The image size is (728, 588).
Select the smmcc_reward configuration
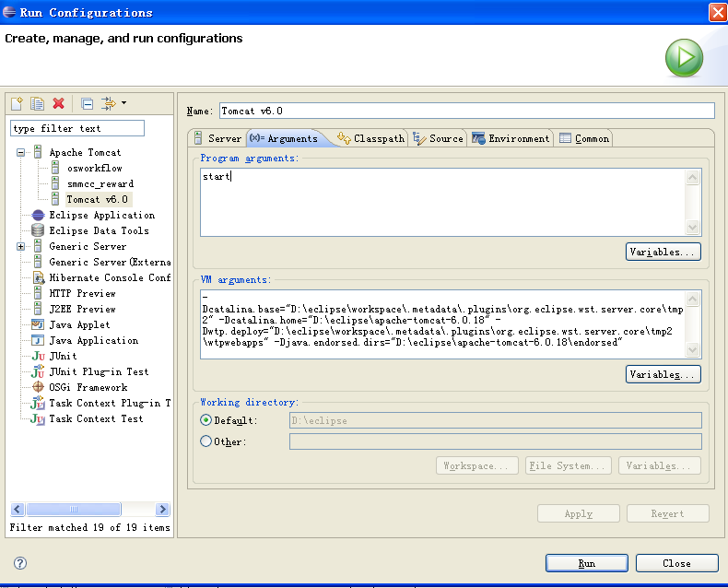[x=100, y=183]
